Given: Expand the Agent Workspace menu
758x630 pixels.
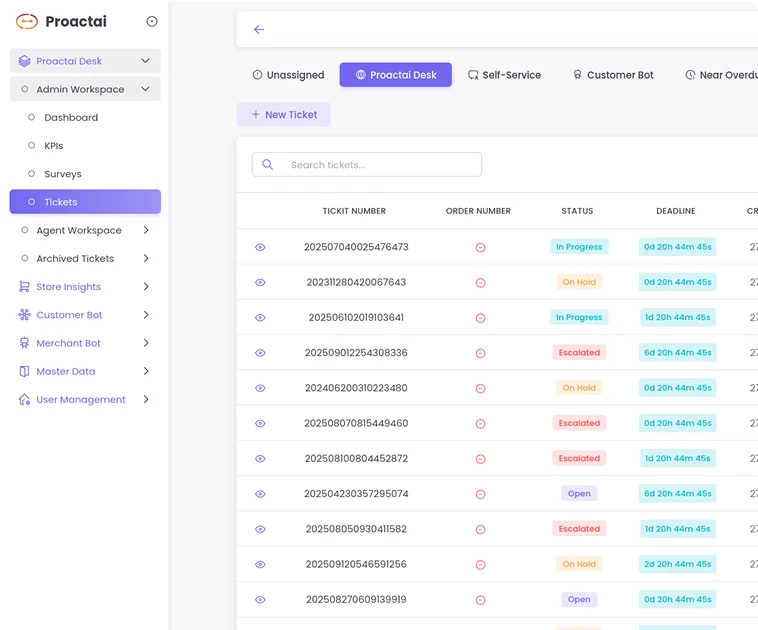Looking at the screenshot, I should coord(146,230).
